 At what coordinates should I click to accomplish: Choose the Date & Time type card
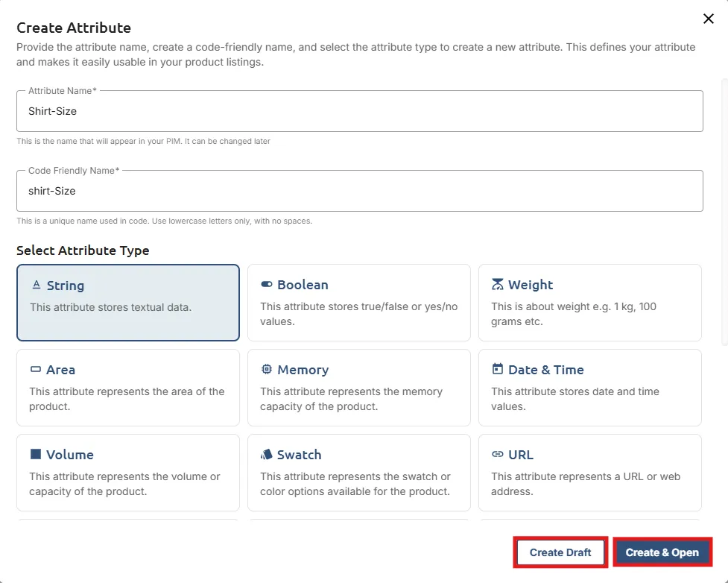(x=590, y=388)
